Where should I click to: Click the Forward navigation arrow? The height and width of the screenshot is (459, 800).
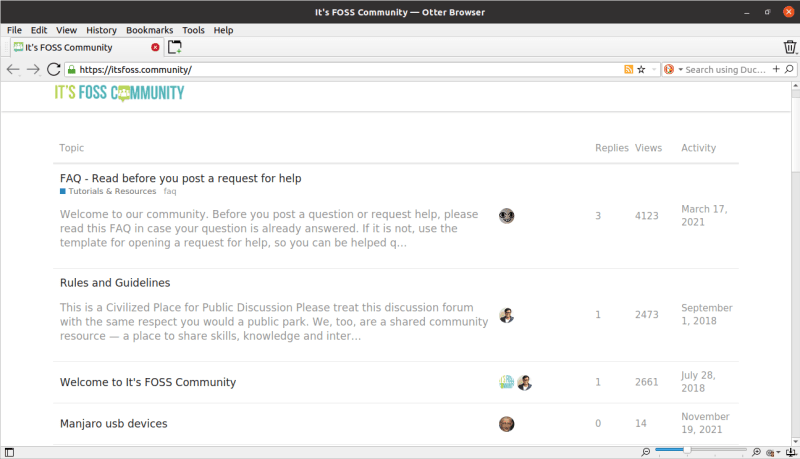coord(33,70)
